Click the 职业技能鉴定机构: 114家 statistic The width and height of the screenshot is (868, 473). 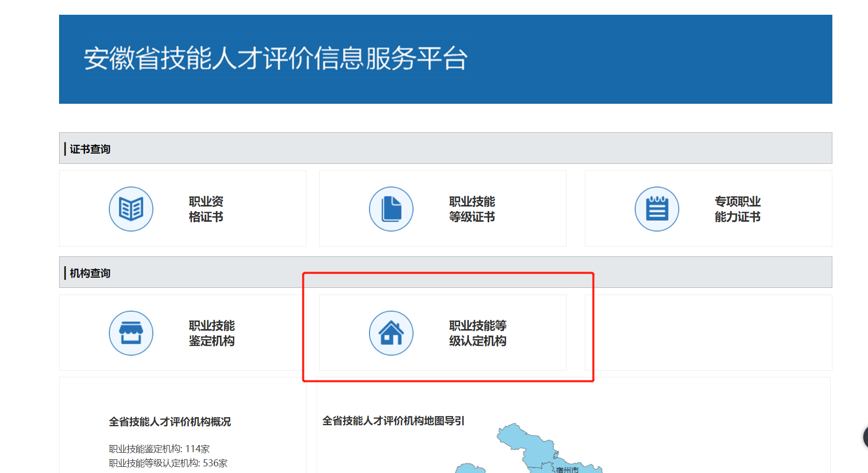click(x=159, y=449)
